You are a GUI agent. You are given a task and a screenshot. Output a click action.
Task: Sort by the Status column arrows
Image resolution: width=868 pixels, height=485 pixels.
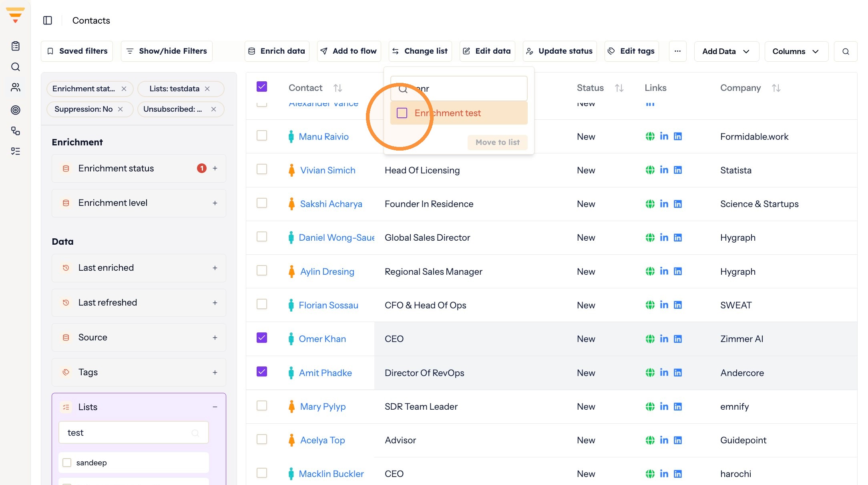coord(619,88)
